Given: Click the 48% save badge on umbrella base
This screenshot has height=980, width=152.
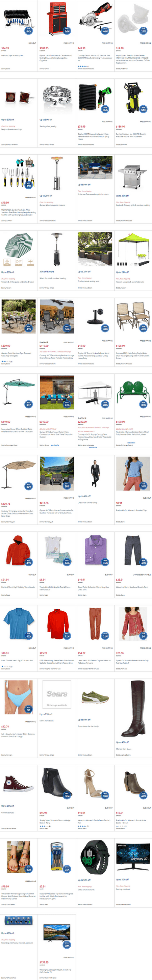Looking at the screenshot, I should pyautogui.click(x=105, y=328).
